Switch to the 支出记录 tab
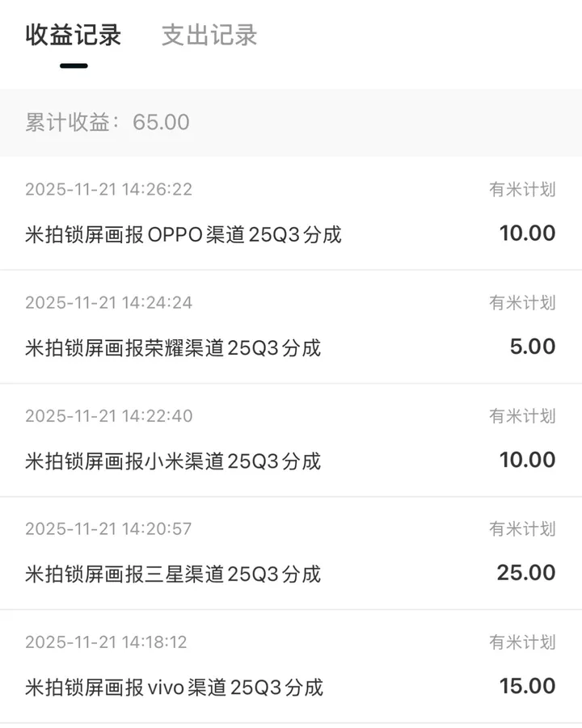582x728 pixels. tap(209, 36)
